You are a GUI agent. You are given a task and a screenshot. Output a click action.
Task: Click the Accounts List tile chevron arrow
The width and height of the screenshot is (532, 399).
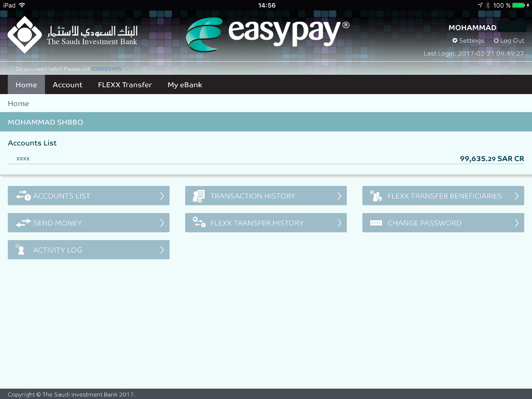[x=162, y=196]
